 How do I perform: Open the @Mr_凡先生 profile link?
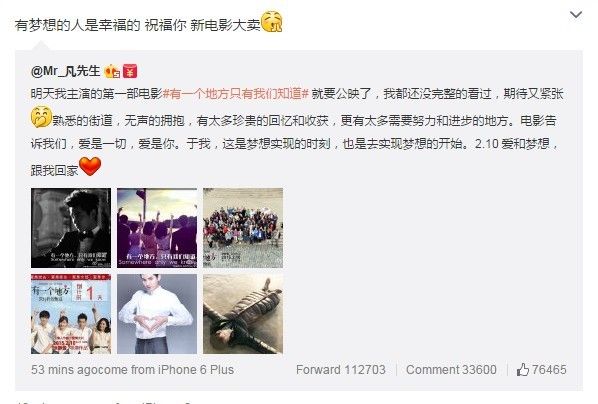pyautogui.click(x=65, y=71)
